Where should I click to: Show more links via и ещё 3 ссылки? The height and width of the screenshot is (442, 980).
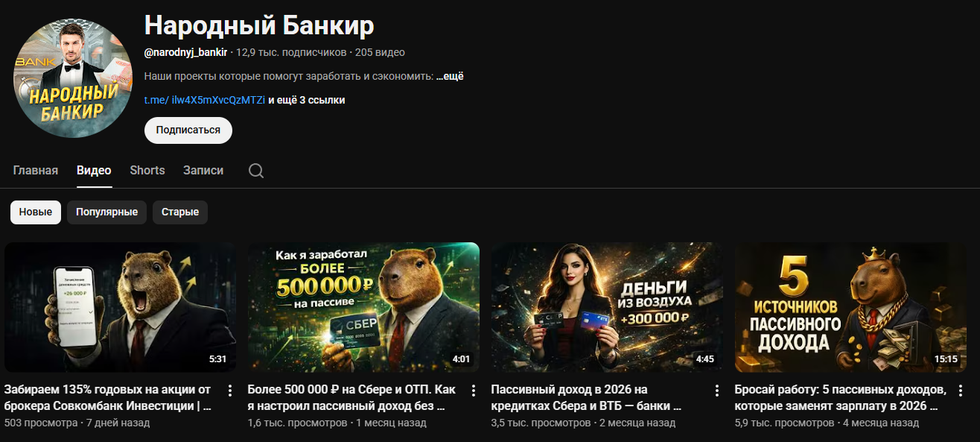(x=306, y=100)
